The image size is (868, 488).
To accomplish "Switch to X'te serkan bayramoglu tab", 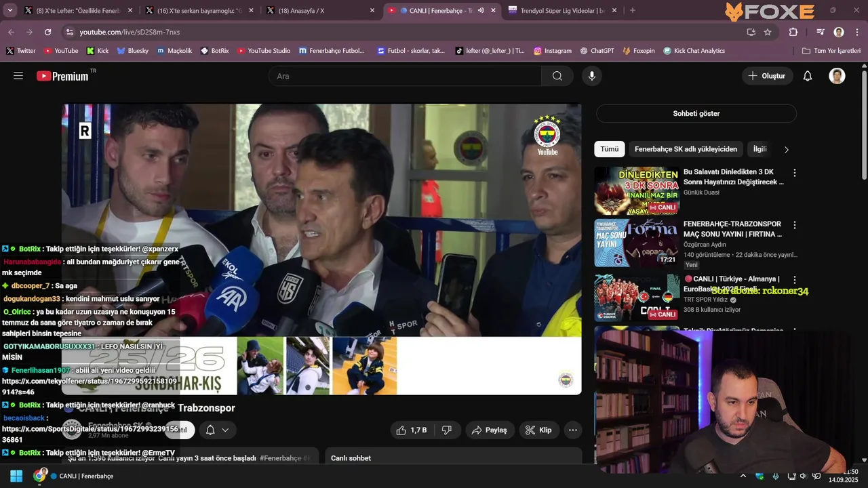I will 197,10.
